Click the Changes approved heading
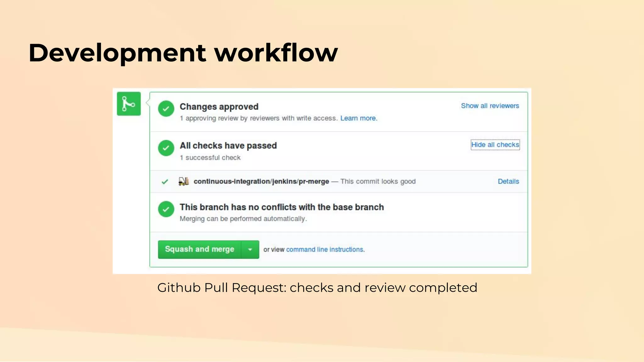This screenshot has height=362, width=644. click(x=219, y=107)
